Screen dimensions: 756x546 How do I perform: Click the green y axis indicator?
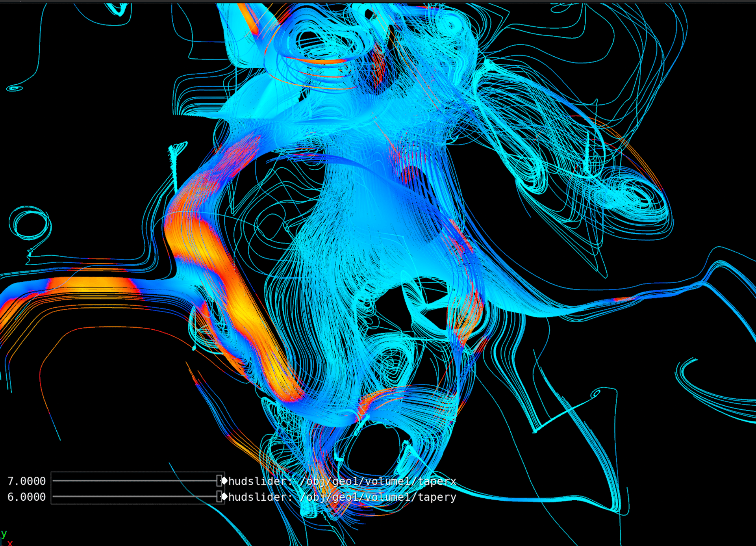pos(4,534)
